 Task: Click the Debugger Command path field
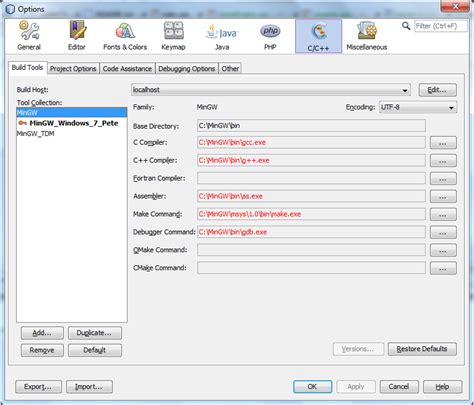click(311, 232)
